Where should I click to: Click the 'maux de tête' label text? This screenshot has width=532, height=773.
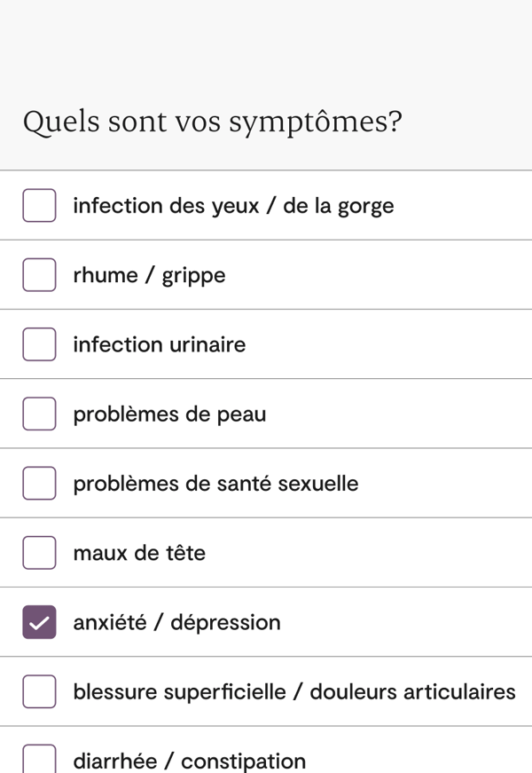pyautogui.click(x=139, y=553)
